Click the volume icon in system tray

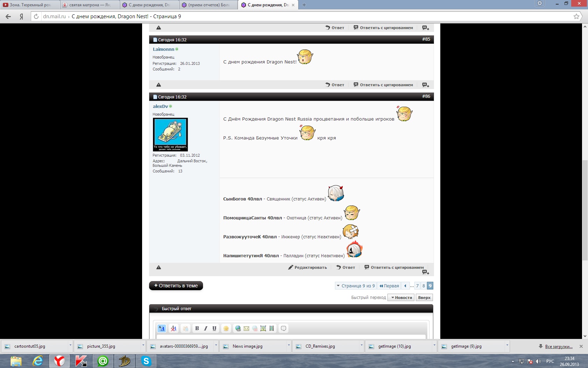538,361
